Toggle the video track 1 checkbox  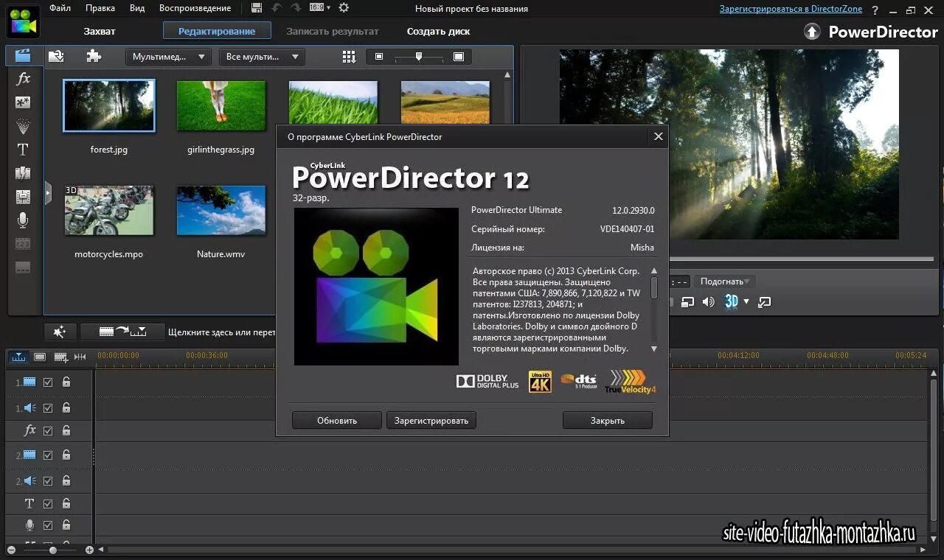pyautogui.click(x=48, y=382)
